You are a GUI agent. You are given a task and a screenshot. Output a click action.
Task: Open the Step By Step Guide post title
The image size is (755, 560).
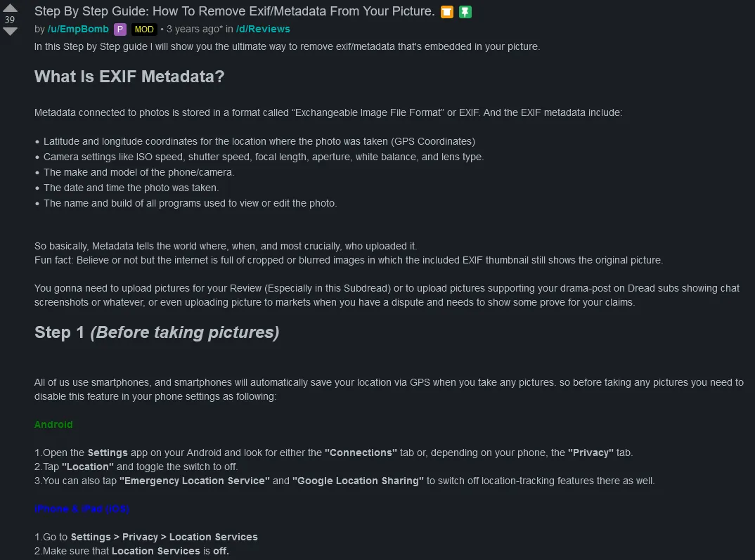point(234,11)
